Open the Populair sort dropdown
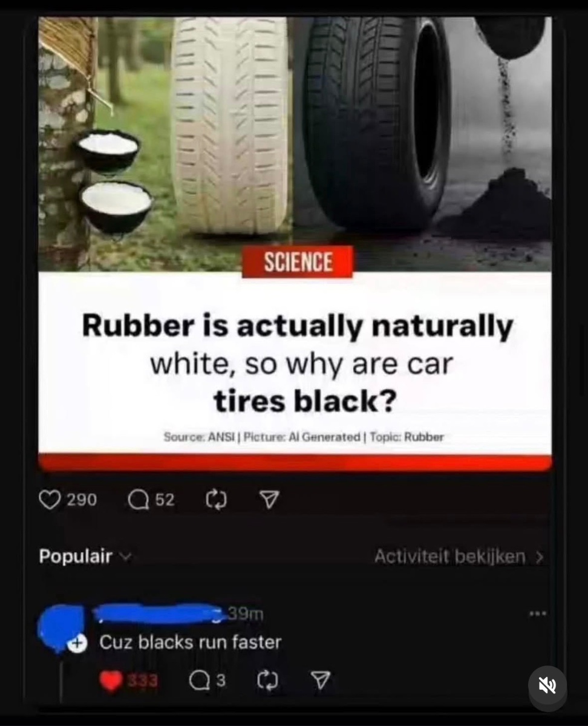This screenshot has width=588, height=726. 85,556
